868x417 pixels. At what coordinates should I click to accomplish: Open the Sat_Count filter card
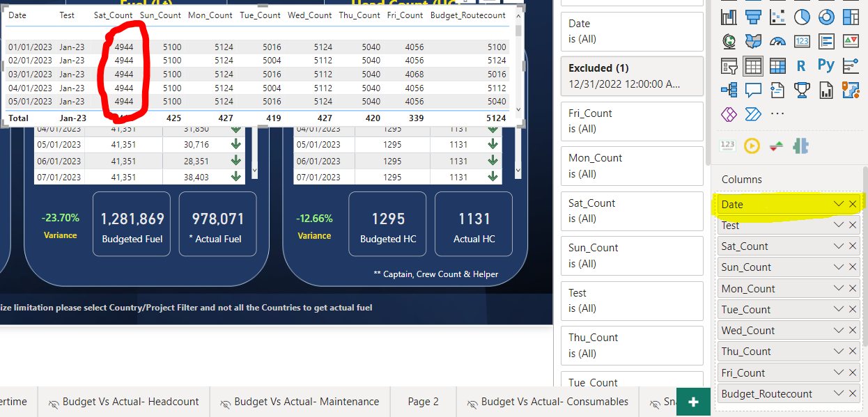[x=632, y=211]
